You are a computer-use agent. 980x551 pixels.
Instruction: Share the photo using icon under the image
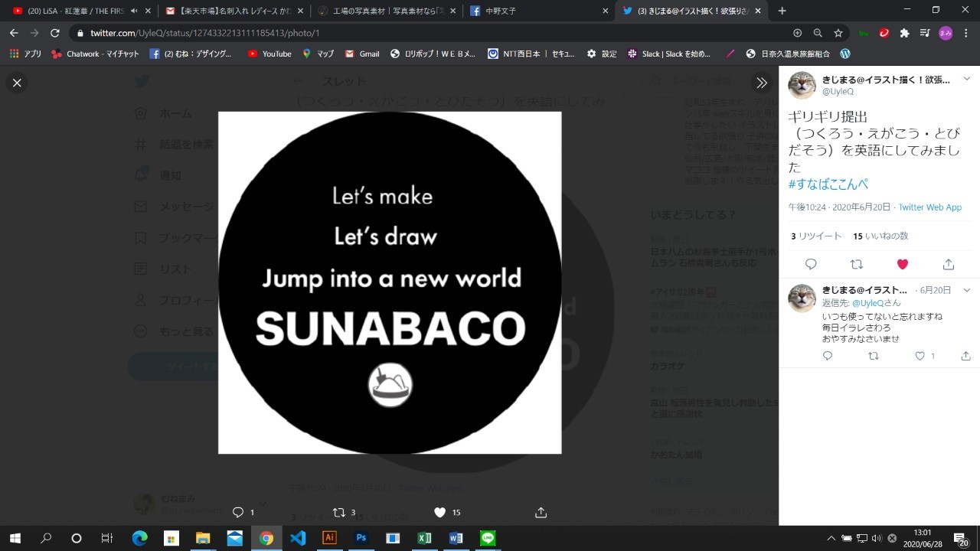[x=541, y=512]
